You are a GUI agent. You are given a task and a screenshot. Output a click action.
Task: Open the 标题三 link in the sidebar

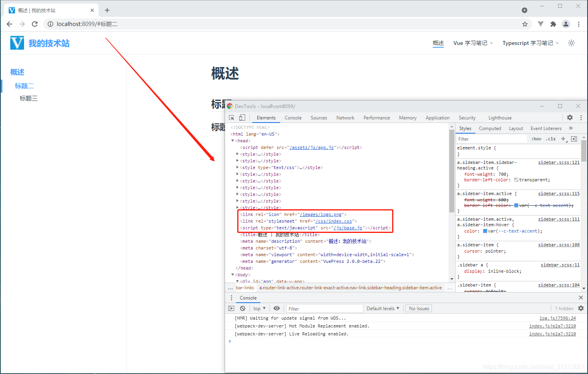[28, 98]
